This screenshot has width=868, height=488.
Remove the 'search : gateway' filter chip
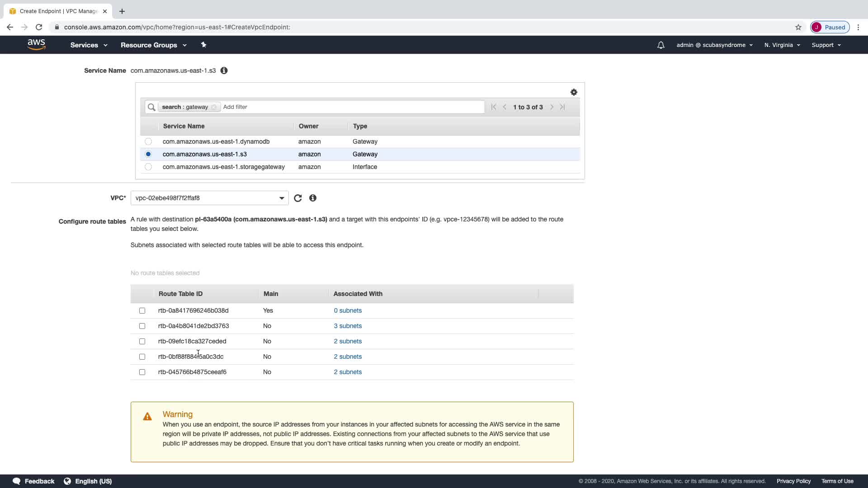pyautogui.click(x=214, y=107)
